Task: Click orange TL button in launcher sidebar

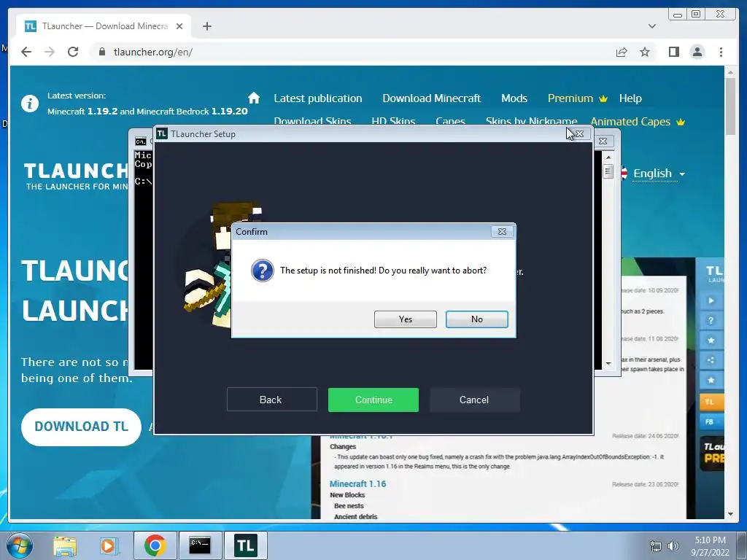Action: pyautogui.click(x=711, y=402)
